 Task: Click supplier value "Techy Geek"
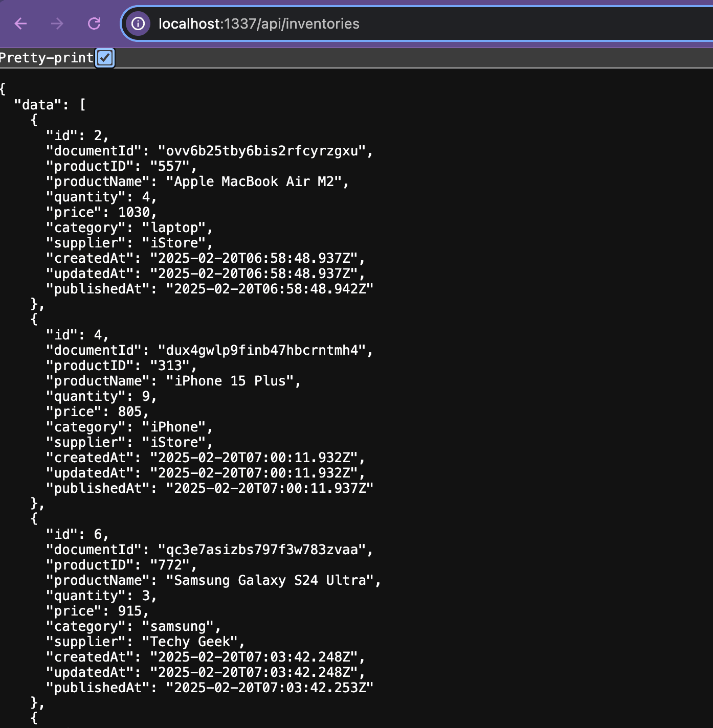pyautogui.click(x=190, y=642)
